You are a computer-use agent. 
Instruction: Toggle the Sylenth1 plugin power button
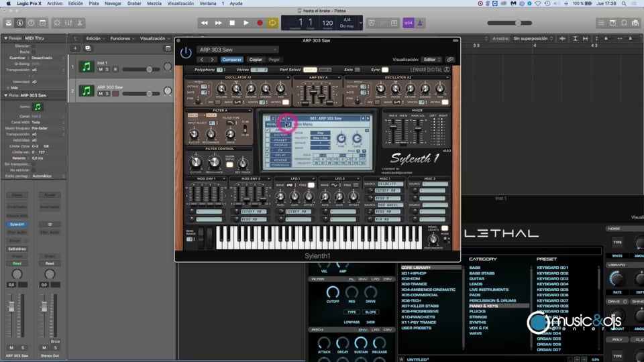click(x=186, y=52)
